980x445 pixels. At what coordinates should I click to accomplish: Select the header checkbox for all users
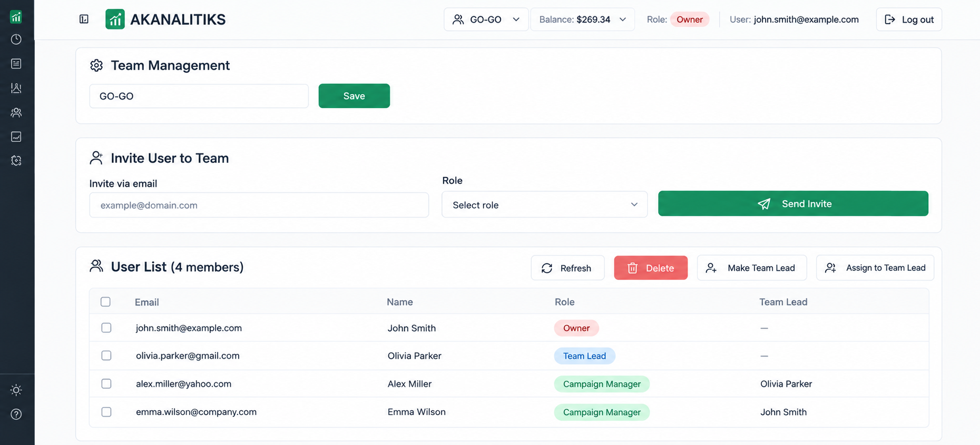click(105, 302)
